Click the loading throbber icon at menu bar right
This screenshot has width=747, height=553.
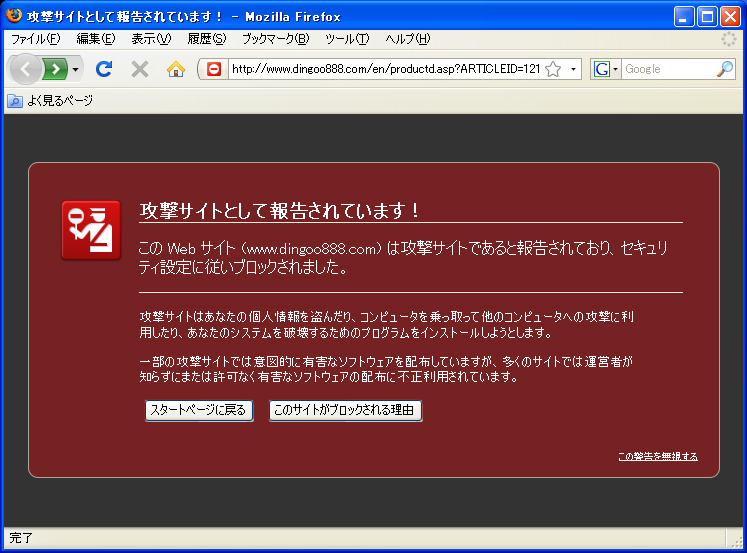pos(728,39)
